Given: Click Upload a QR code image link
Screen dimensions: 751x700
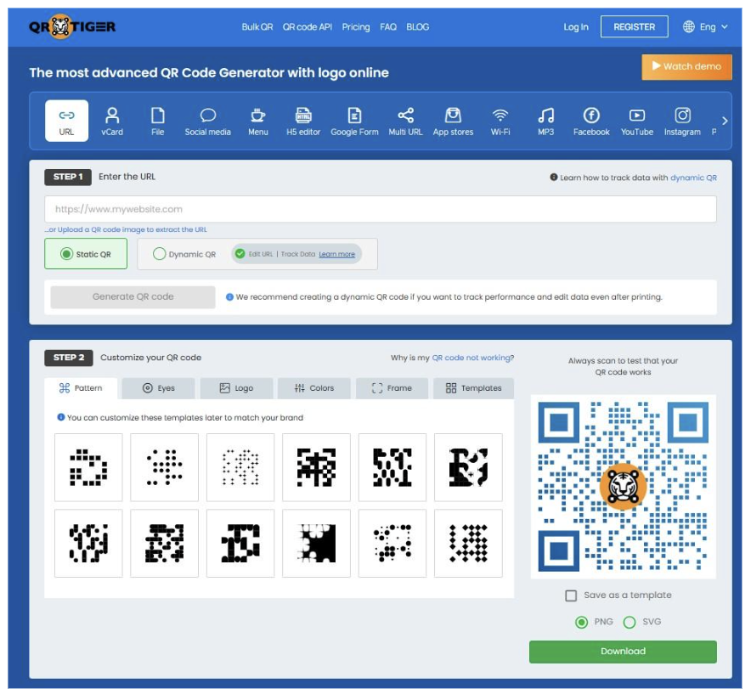Looking at the screenshot, I should [127, 229].
